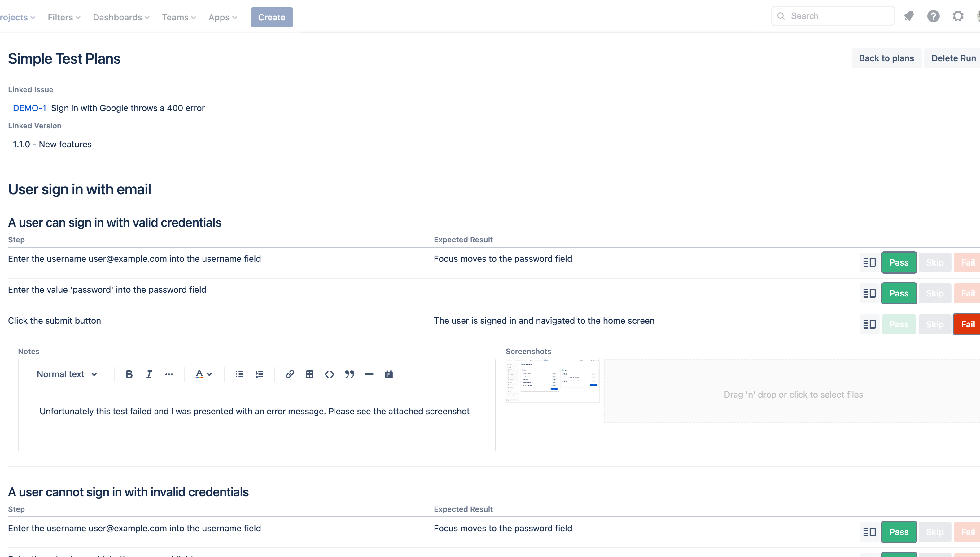The image size is (980, 557).
Task: Mark 'Click the submit button' step as Pass
Action: tap(899, 324)
